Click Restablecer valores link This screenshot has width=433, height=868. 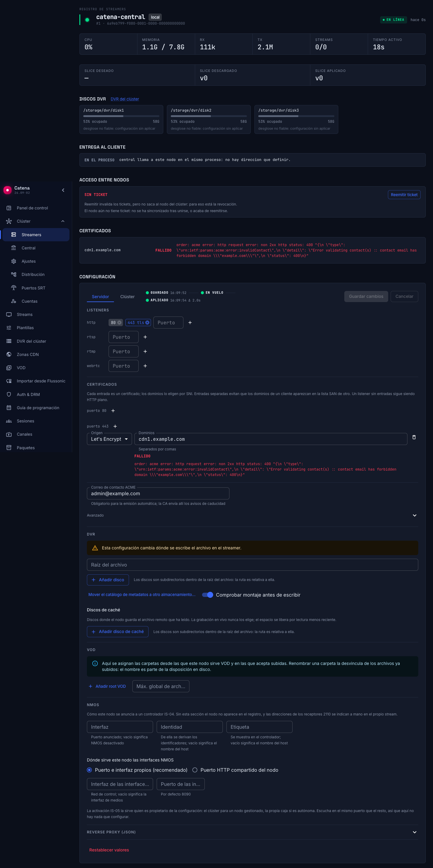[109, 850]
